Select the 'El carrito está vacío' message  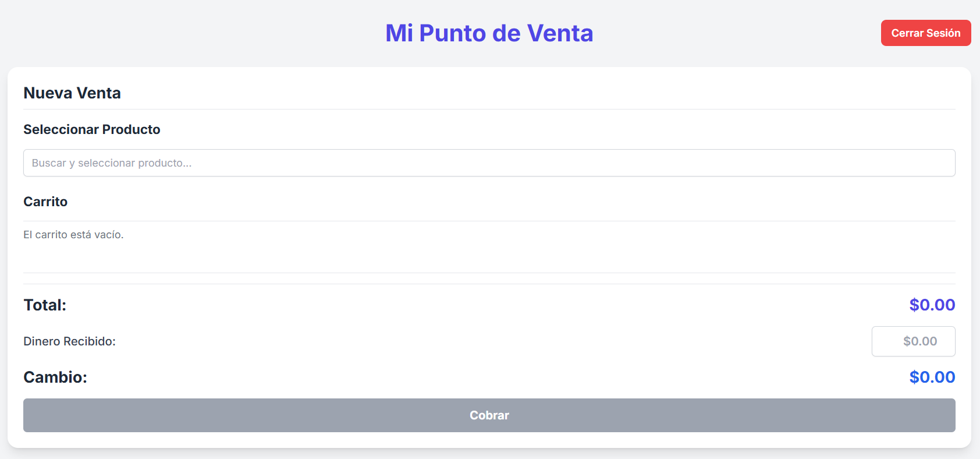73,235
